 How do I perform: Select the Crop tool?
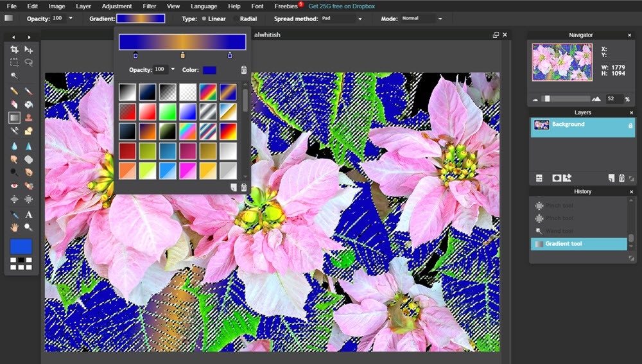click(x=14, y=49)
